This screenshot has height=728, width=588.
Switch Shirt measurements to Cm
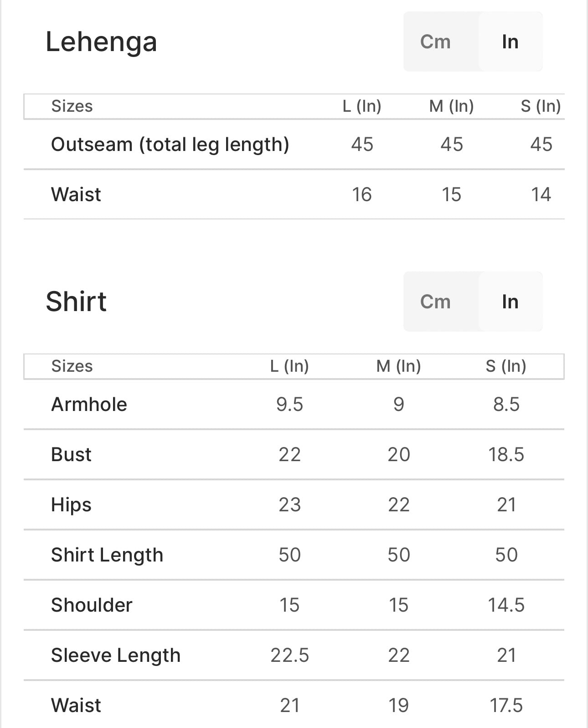(x=435, y=302)
